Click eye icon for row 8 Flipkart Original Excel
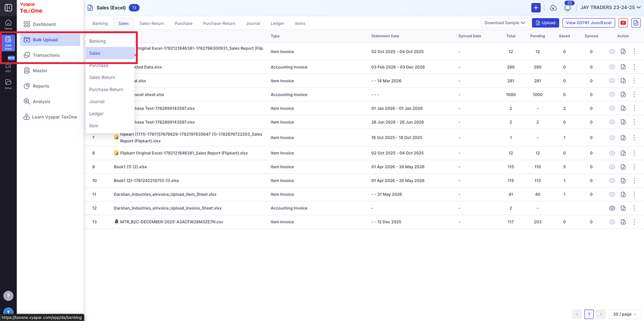644x321 pixels. click(x=612, y=153)
